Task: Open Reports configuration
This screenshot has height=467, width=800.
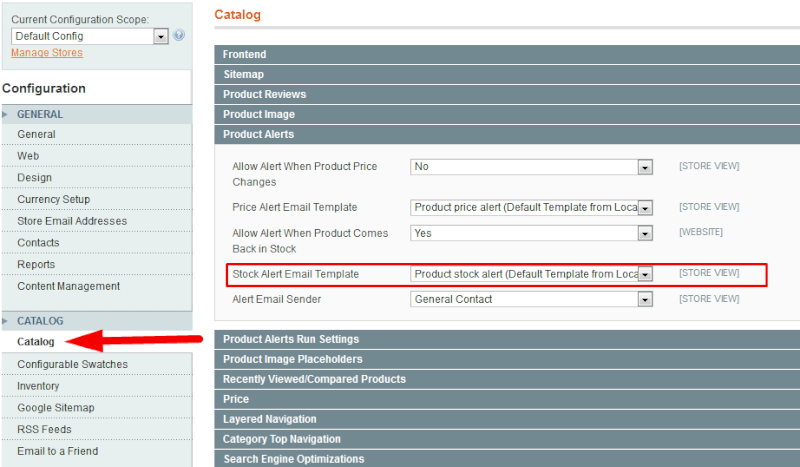Action: (x=36, y=264)
